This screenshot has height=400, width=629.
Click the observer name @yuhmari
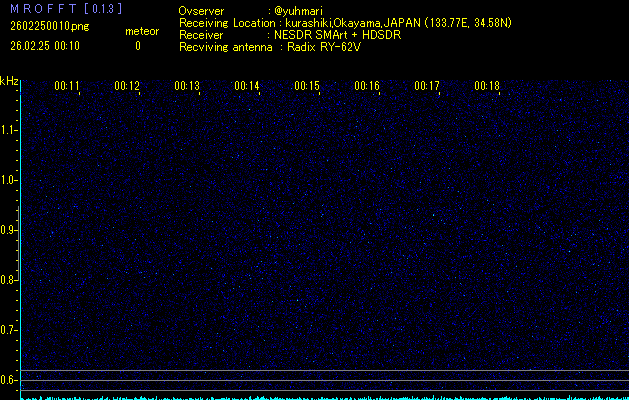coord(298,11)
